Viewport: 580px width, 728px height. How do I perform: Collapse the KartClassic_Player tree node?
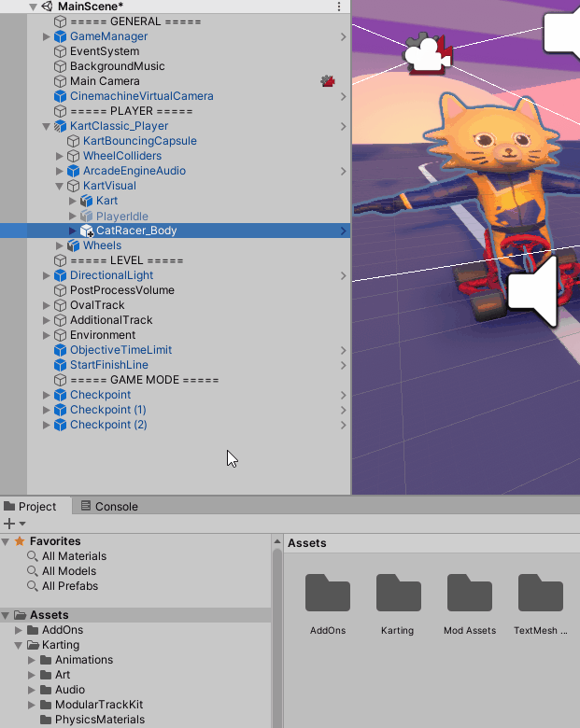47,126
